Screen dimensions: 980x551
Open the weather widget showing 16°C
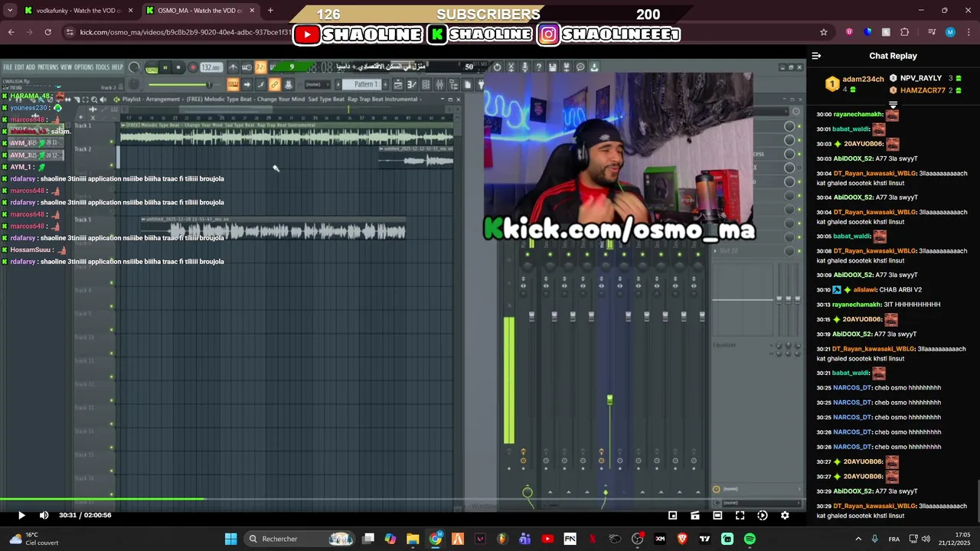[x=32, y=539]
